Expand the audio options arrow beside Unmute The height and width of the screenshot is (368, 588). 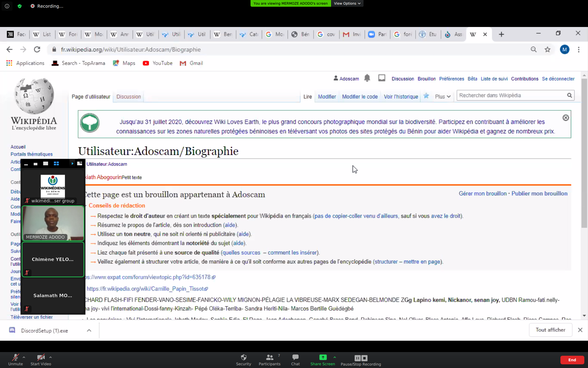24,357
